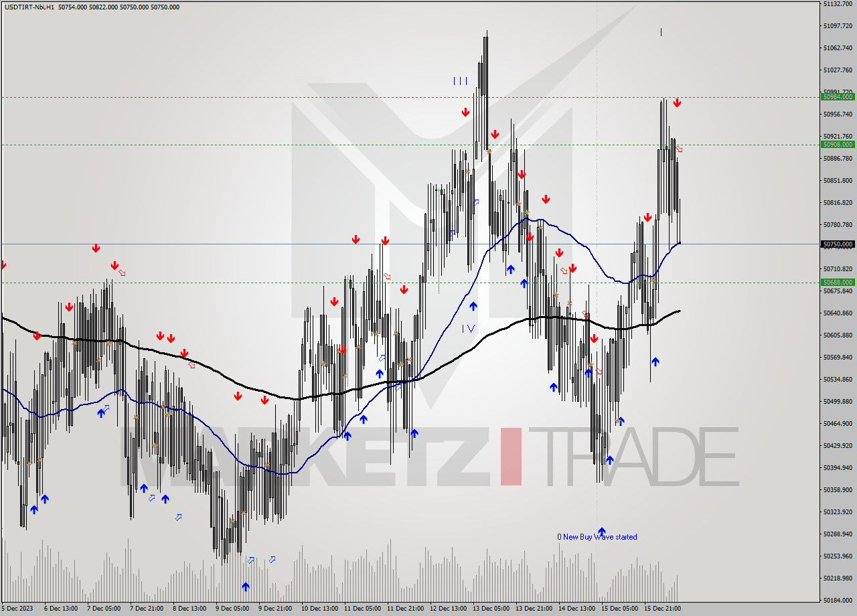Click the 51132.700 price axis value
857x616 pixels.
coord(838,4)
